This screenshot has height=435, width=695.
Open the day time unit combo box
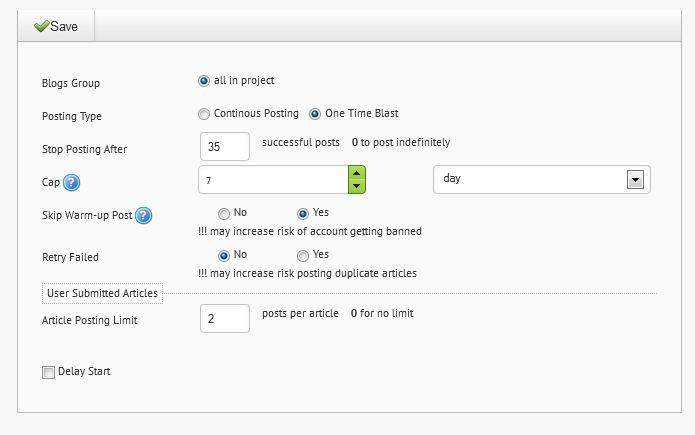542,180
